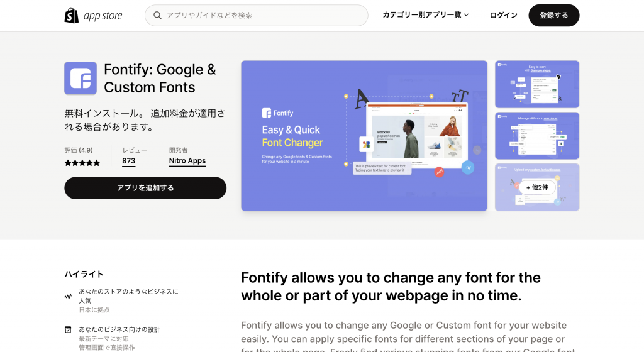Click the Fontify app icon beside the title
Image resolution: width=644 pixels, height=352 pixels.
(80, 79)
